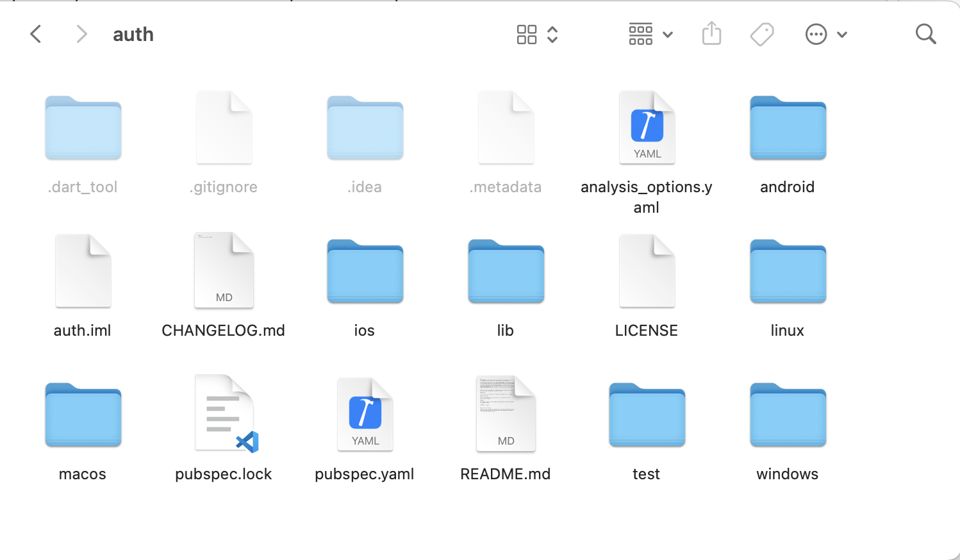Select the LICENSE file
The height and width of the screenshot is (560, 960).
(646, 270)
